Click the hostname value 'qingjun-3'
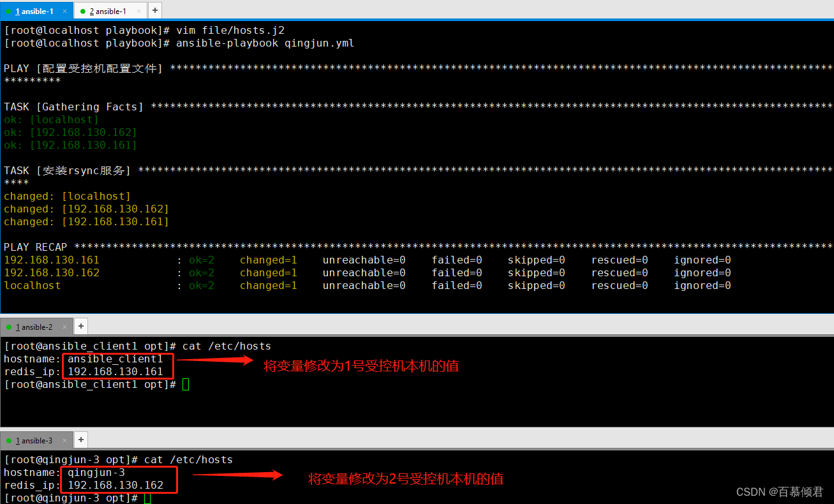Viewport: 834px width, 504px height. pos(96,473)
